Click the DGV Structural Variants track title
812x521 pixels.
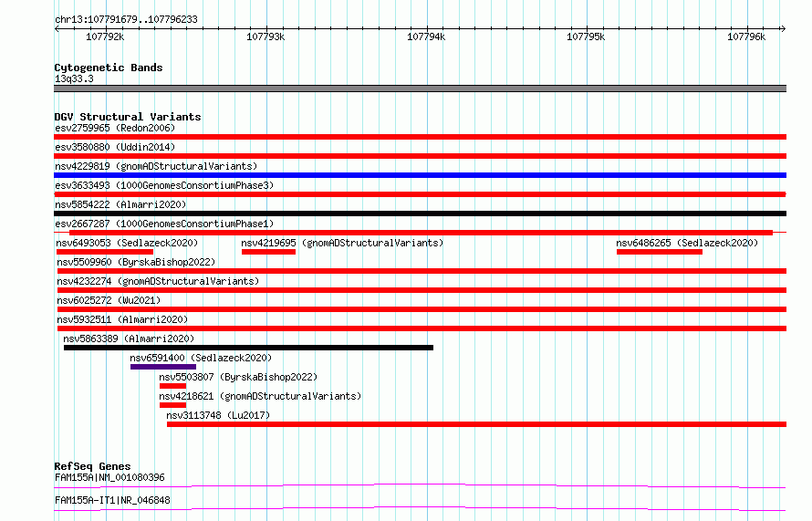[128, 117]
